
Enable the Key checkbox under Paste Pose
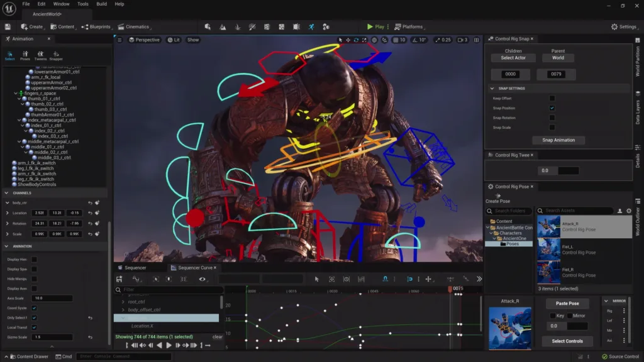[x=552, y=316]
